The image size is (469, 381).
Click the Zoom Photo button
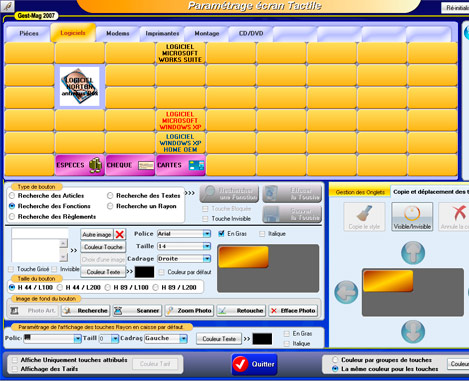[x=189, y=311]
